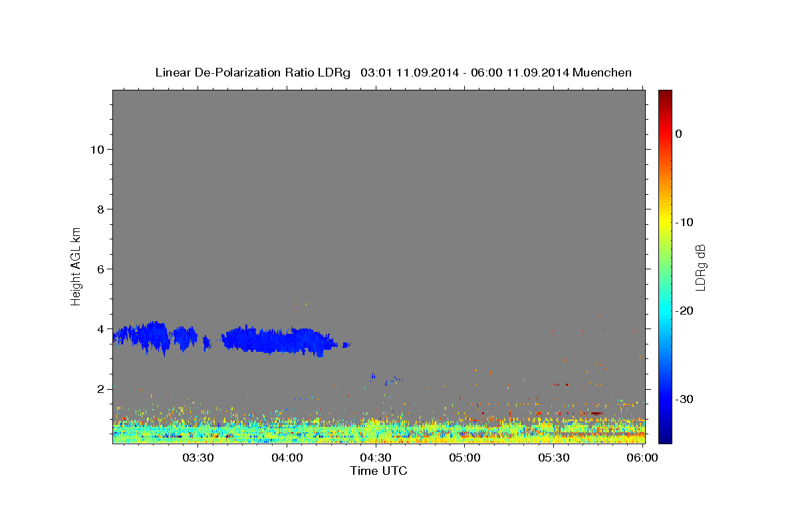The width and height of the screenshot is (798, 532).
Task: Click the 03:30 time tick label
Action: tap(198, 458)
